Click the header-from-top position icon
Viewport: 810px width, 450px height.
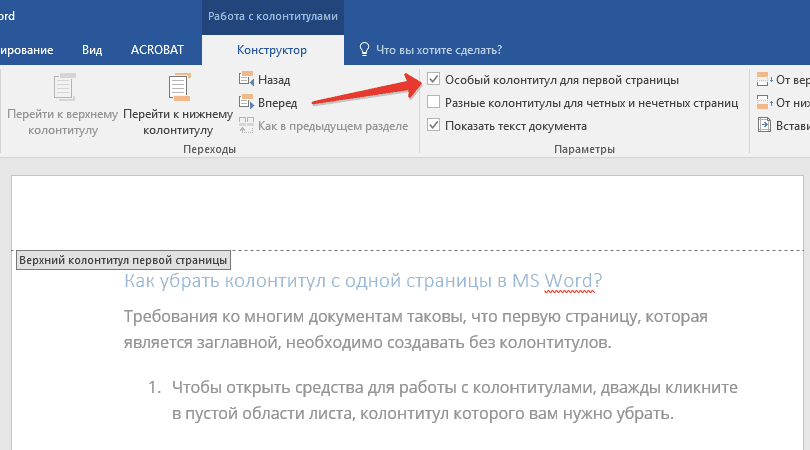pyautogui.click(x=764, y=79)
